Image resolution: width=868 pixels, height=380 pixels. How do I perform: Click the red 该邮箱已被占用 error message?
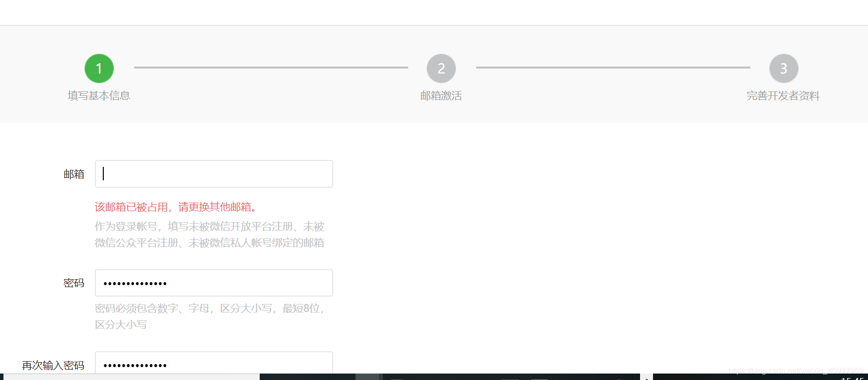click(176, 207)
